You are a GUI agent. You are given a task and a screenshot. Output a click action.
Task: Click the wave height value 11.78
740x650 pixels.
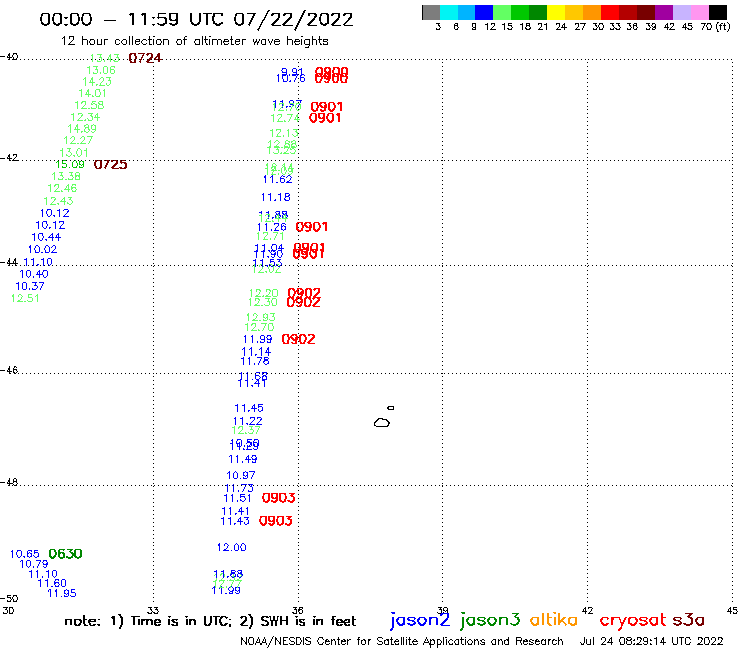tap(255, 361)
